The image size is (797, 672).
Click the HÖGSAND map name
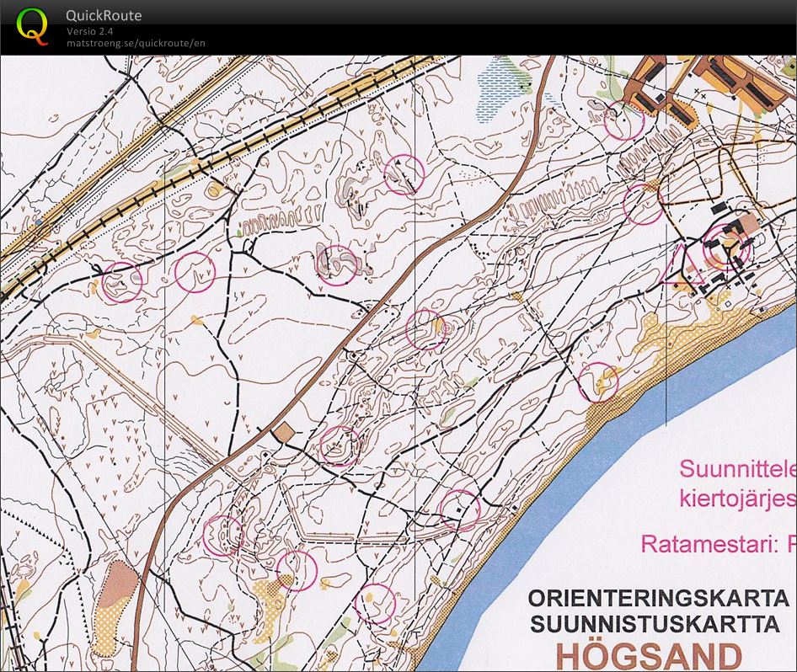point(649,654)
